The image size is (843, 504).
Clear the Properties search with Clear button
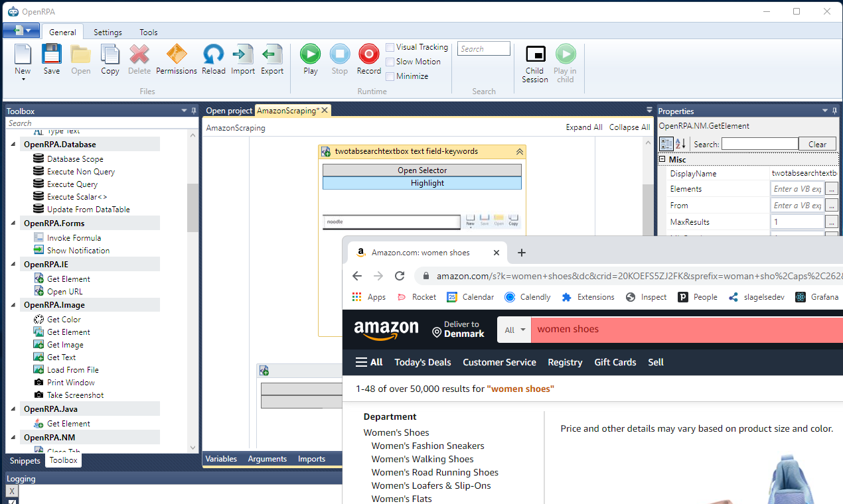[x=817, y=144]
